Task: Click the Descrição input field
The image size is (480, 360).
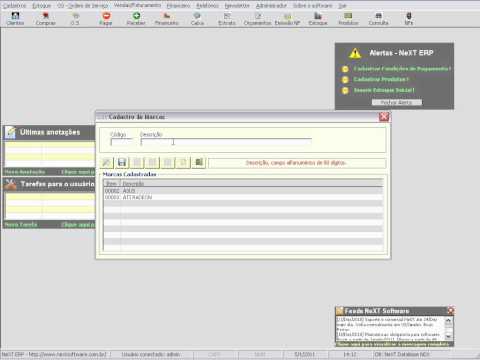Action: click(226, 142)
